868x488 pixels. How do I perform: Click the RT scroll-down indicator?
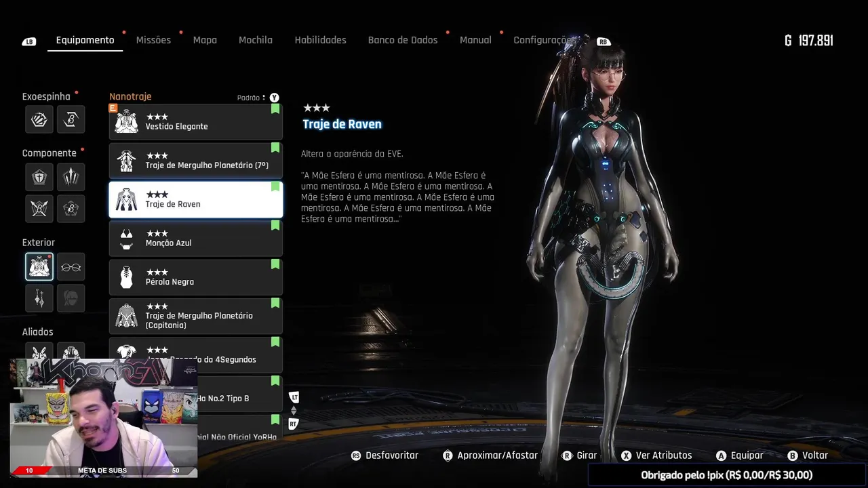click(x=294, y=424)
